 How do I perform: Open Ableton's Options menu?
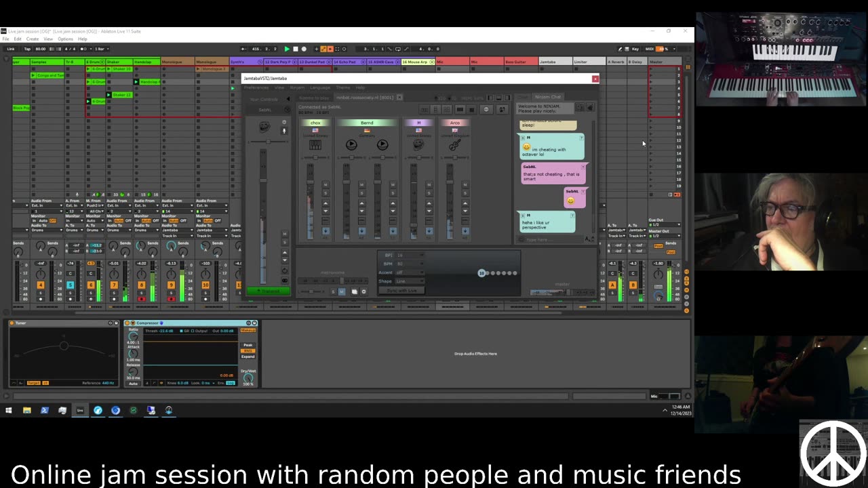[x=65, y=39]
